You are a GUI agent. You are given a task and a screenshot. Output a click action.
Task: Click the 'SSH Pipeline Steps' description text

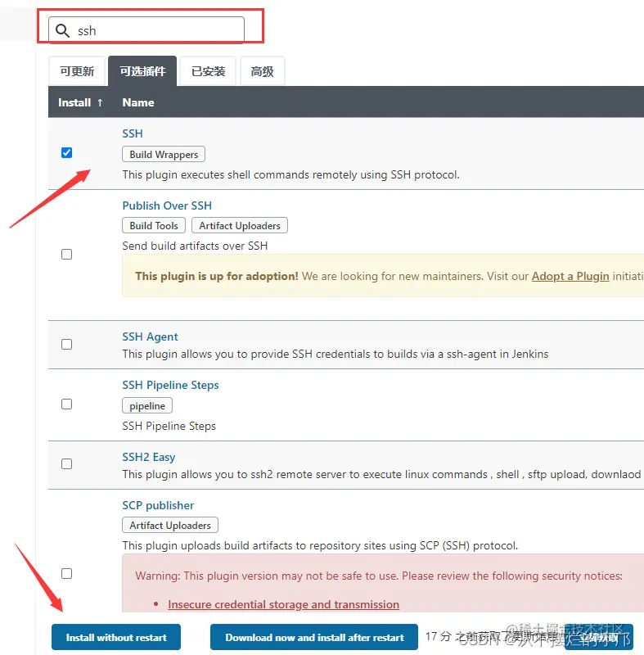click(169, 426)
